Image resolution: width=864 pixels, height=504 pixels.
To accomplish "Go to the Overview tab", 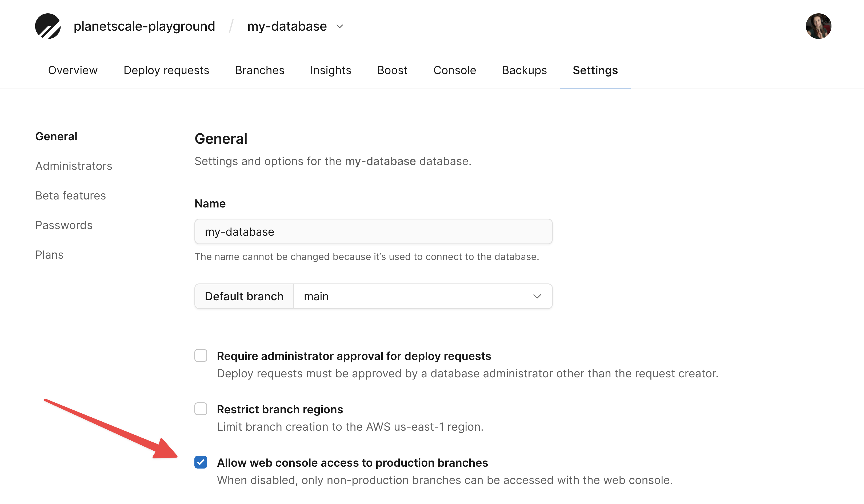I will [73, 70].
